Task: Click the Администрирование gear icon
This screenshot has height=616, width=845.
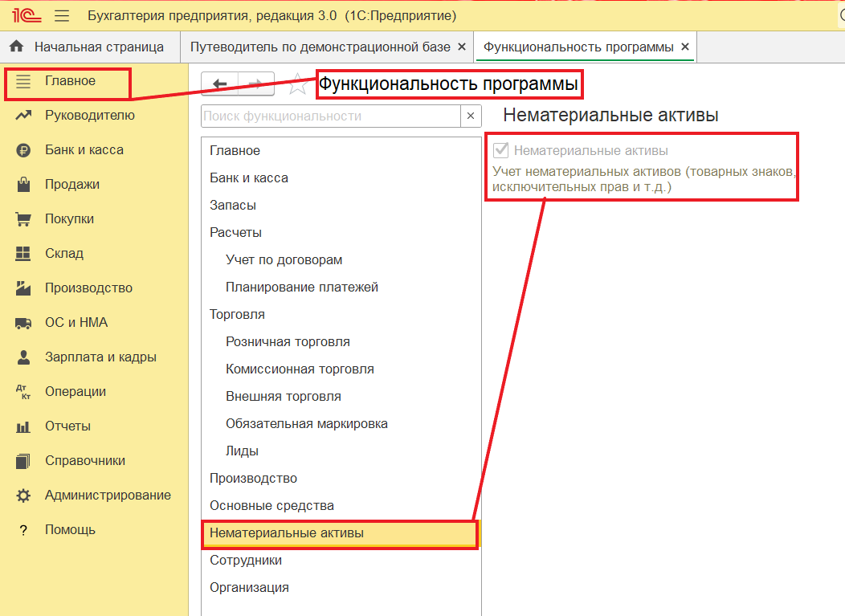Action: (x=23, y=496)
